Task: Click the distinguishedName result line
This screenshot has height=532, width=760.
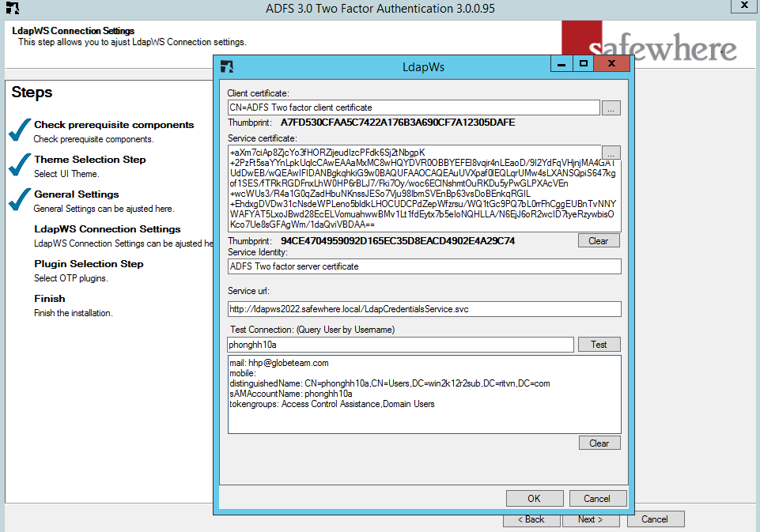Action: [390, 383]
